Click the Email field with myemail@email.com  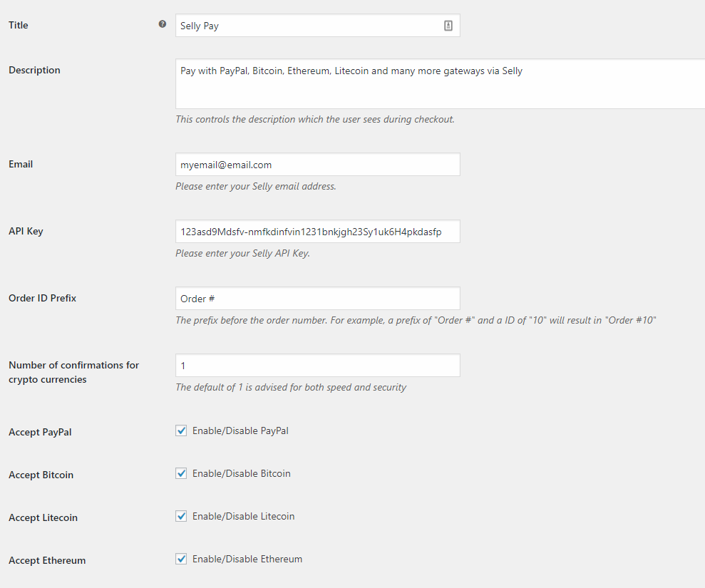(x=317, y=165)
